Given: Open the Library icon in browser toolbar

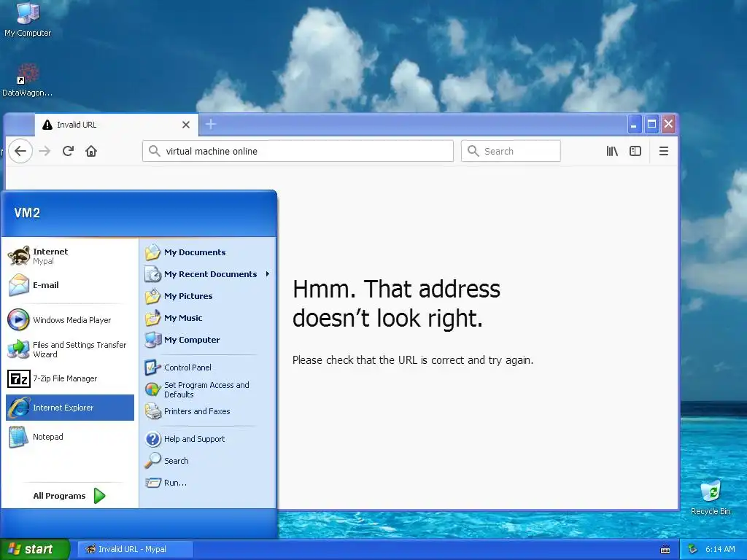Looking at the screenshot, I should click(x=612, y=152).
